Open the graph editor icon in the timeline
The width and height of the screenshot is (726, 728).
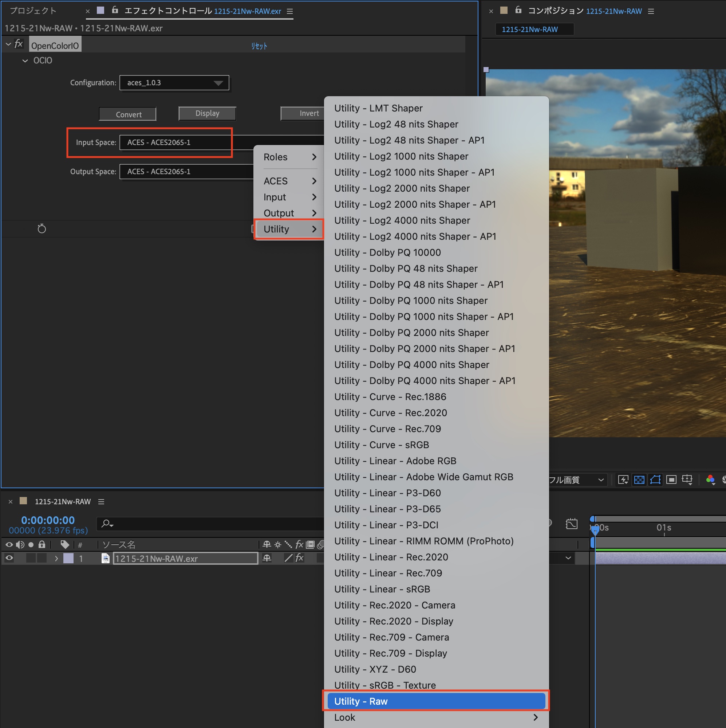point(571,524)
